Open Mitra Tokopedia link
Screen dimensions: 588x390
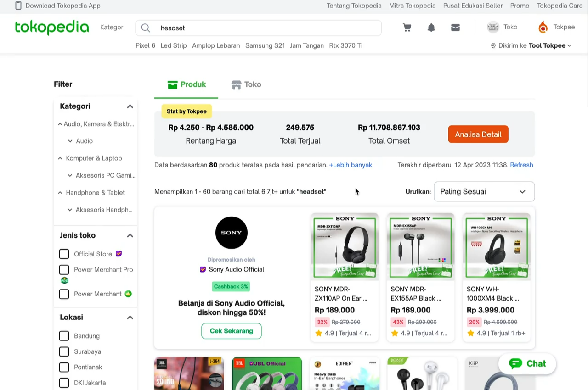[413, 6]
